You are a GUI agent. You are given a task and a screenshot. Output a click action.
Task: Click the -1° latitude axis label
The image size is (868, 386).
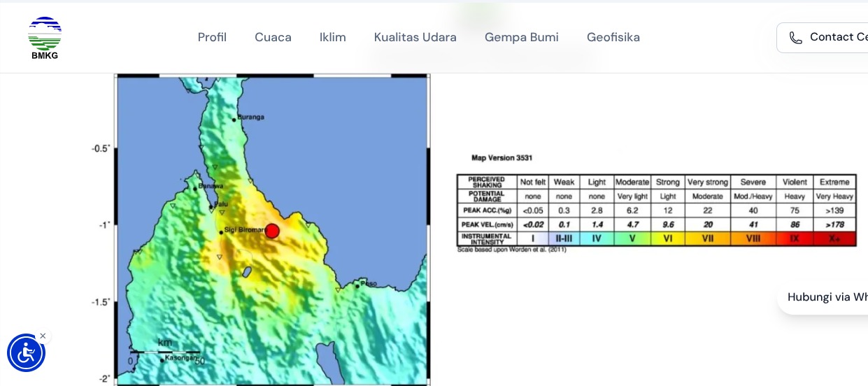(x=104, y=225)
